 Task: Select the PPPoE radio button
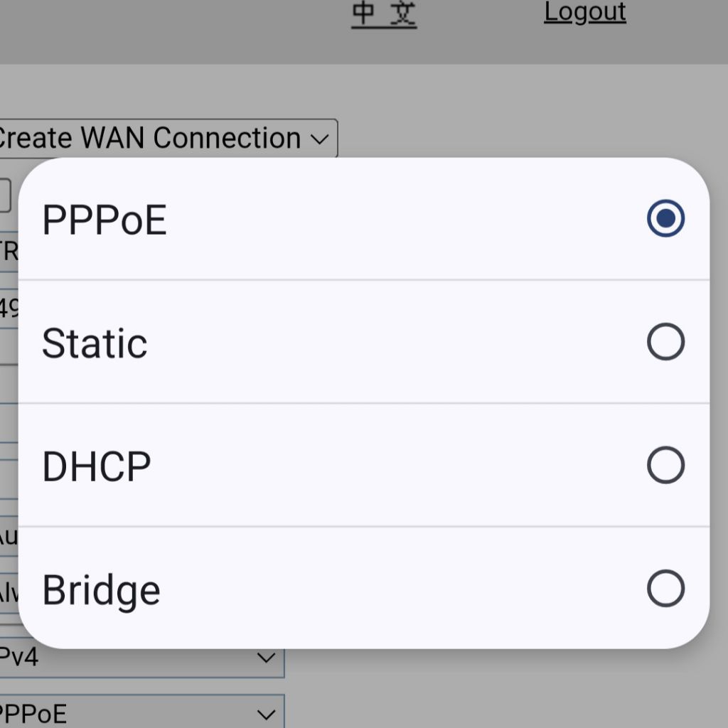(665, 218)
